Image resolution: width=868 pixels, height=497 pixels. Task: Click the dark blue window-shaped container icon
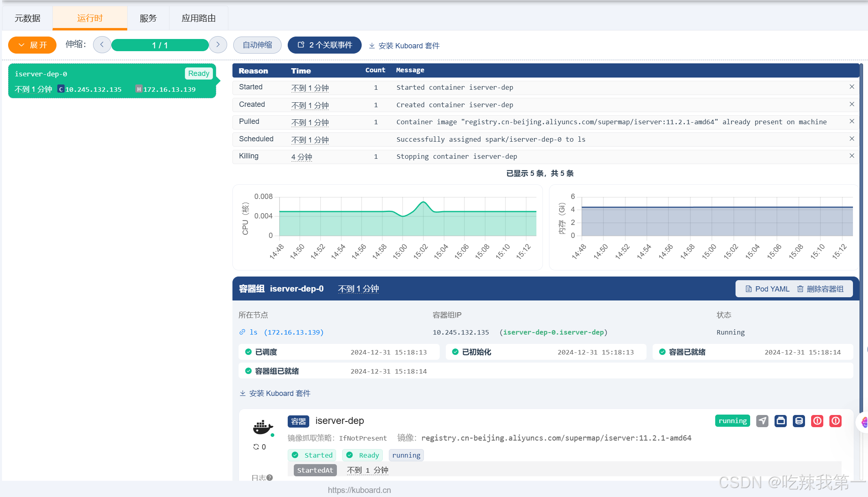pos(780,421)
